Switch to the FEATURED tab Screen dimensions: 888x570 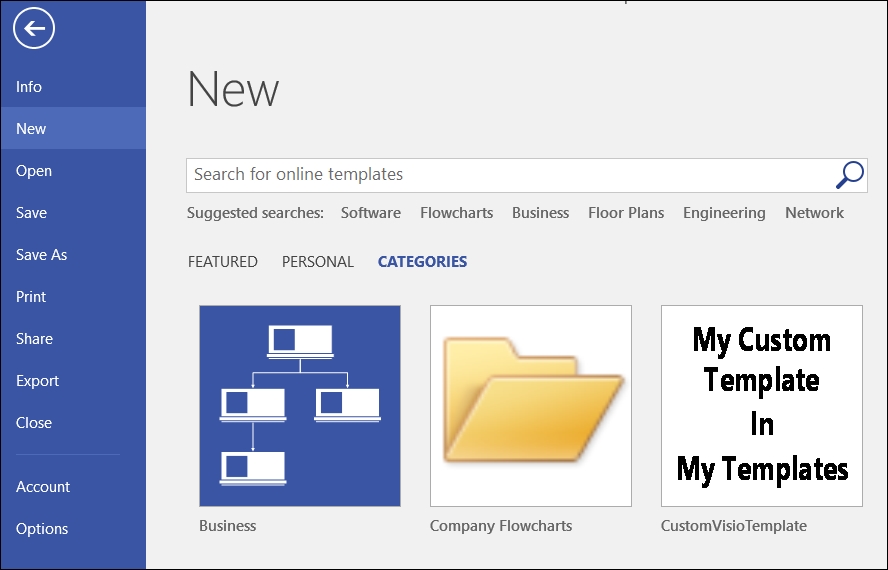click(223, 262)
